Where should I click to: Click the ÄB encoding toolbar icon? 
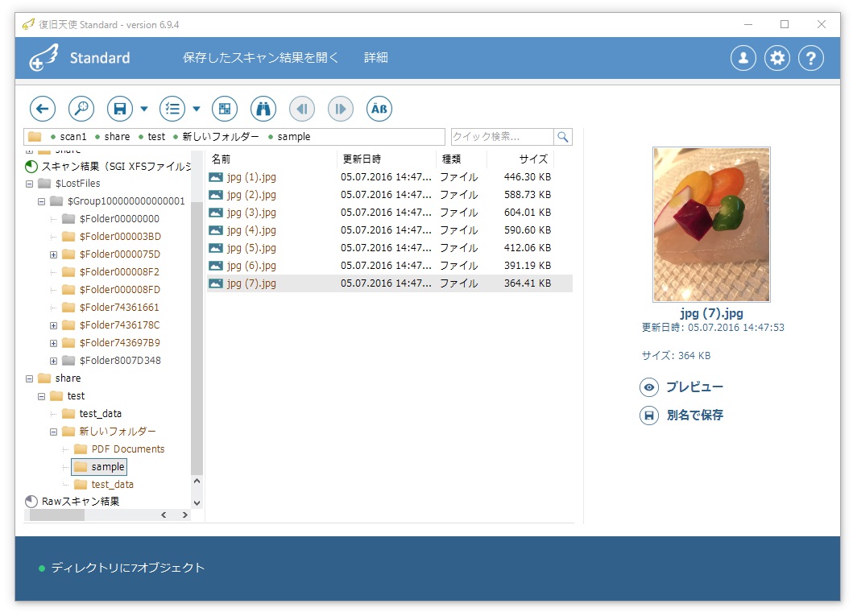[x=379, y=109]
